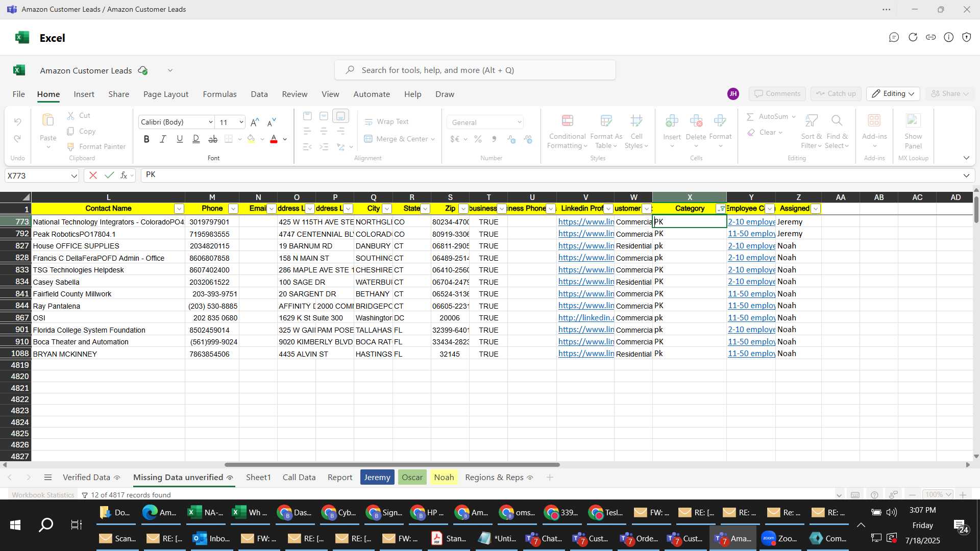Click the Paste clipboard icon
This screenshot has width=980, height=551.
48,120
